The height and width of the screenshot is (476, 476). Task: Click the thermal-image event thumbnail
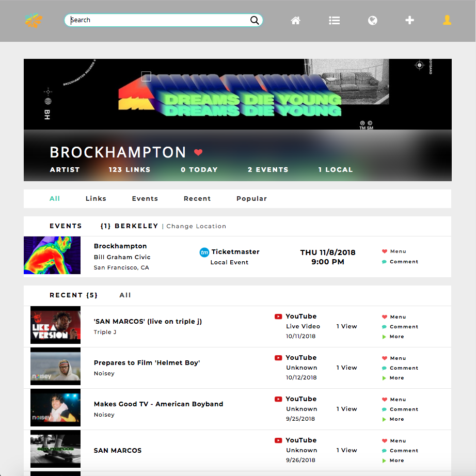(52, 255)
